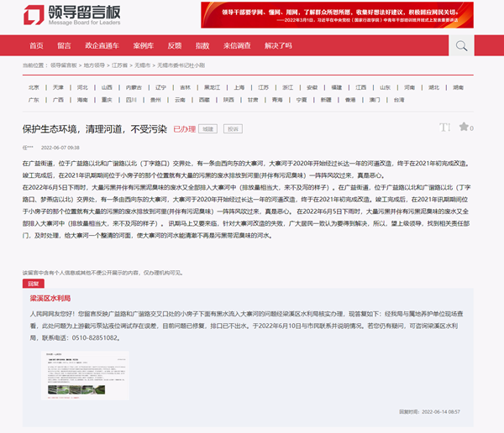The image size is (504, 433).
Task: Click the font size T icon
Action: [445, 128]
